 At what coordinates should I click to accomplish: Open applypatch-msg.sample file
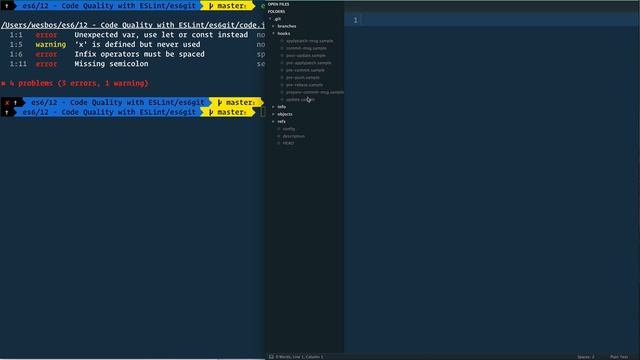pyautogui.click(x=309, y=41)
